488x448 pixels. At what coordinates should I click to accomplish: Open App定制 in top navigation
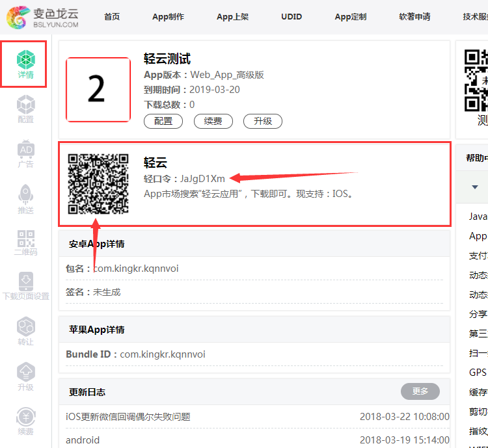(x=351, y=17)
